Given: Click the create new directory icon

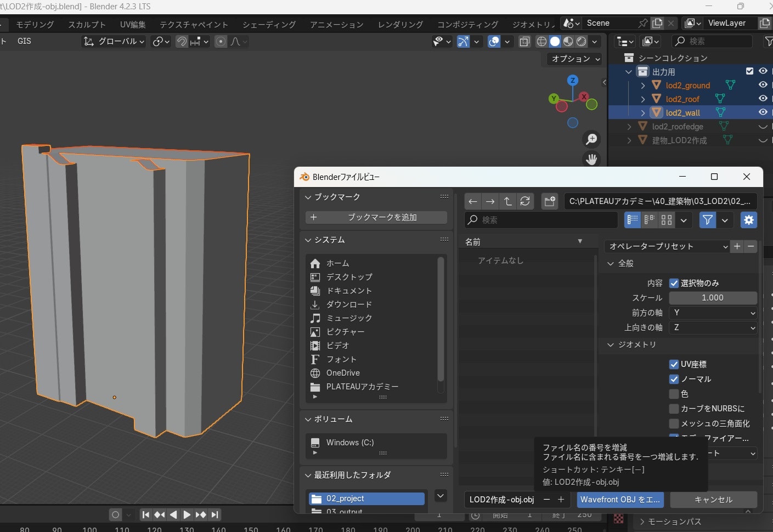Looking at the screenshot, I should pyautogui.click(x=549, y=201).
